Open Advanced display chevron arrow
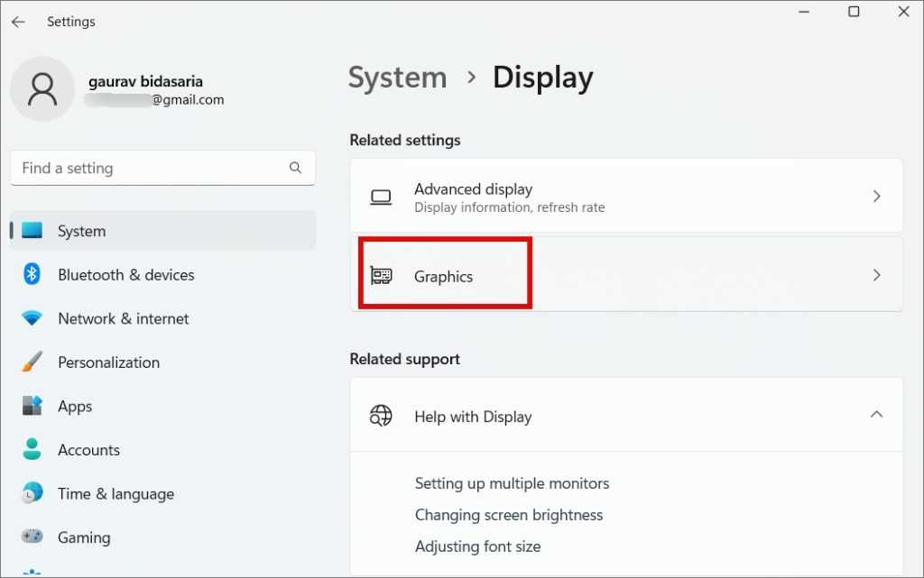The height and width of the screenshot is (578, 924). 876,196
